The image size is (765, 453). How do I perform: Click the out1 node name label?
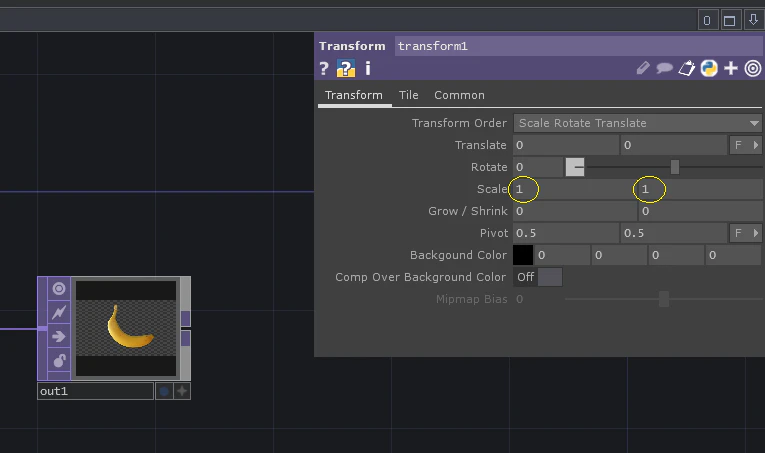[x=96, y=391]
